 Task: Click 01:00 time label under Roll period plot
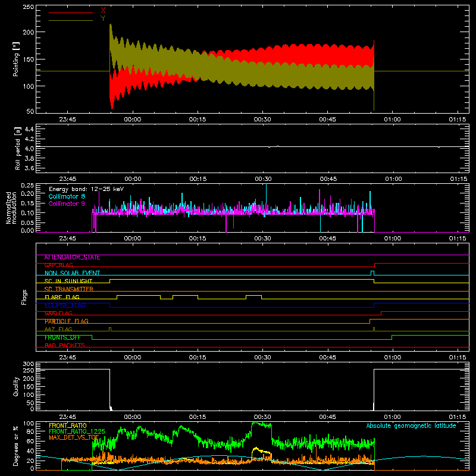point(393,179)
